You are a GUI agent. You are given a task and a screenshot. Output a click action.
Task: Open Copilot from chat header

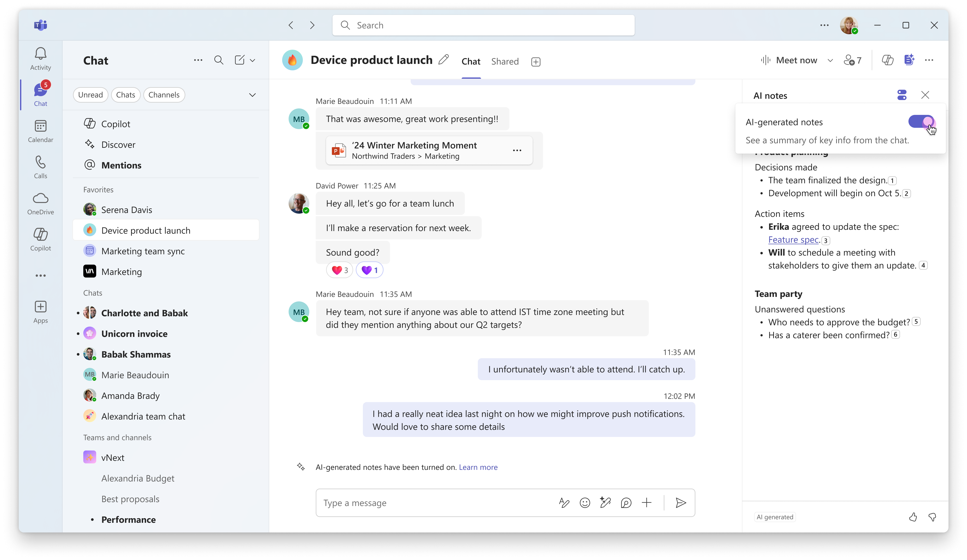tap(887, 60)
